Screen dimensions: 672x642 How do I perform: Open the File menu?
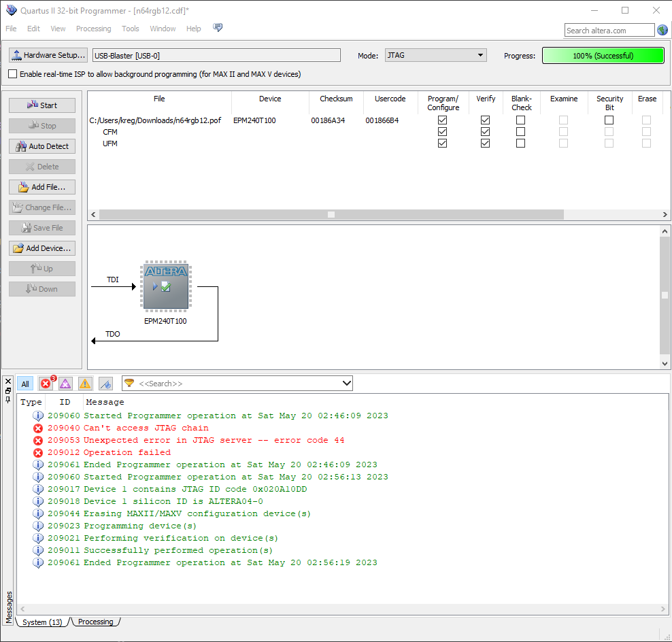(x=11, y=29)
